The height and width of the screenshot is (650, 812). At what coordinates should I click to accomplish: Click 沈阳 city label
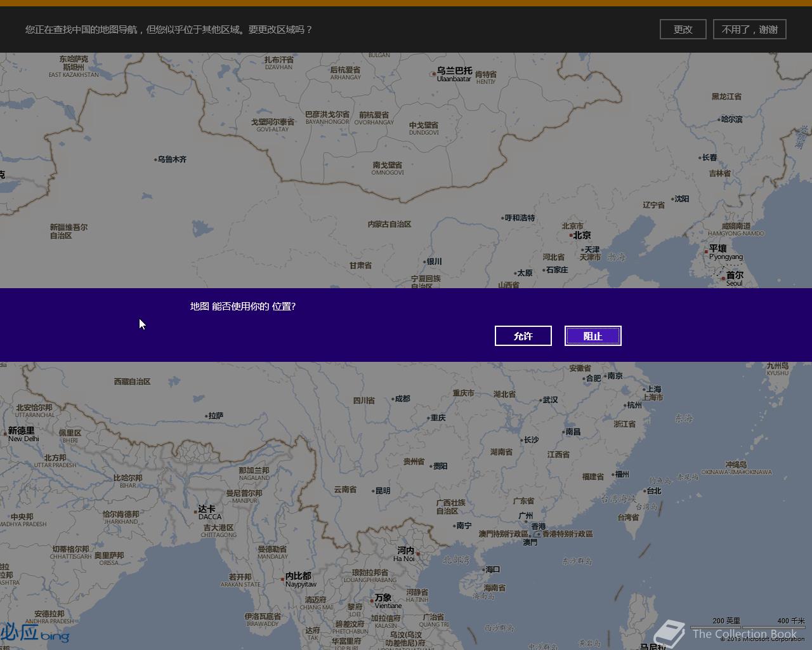[681, 199]
